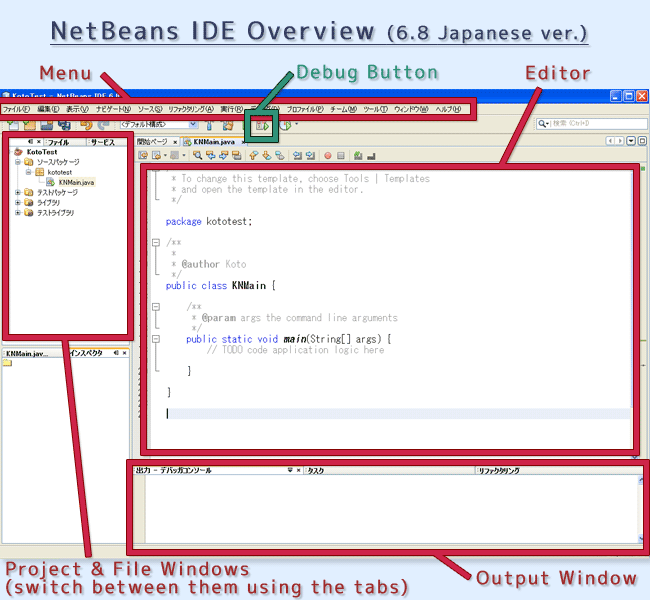Click the Find Next Occurrence icon
This screenshot has height=600, width=650.
click(x=223, y=155)
